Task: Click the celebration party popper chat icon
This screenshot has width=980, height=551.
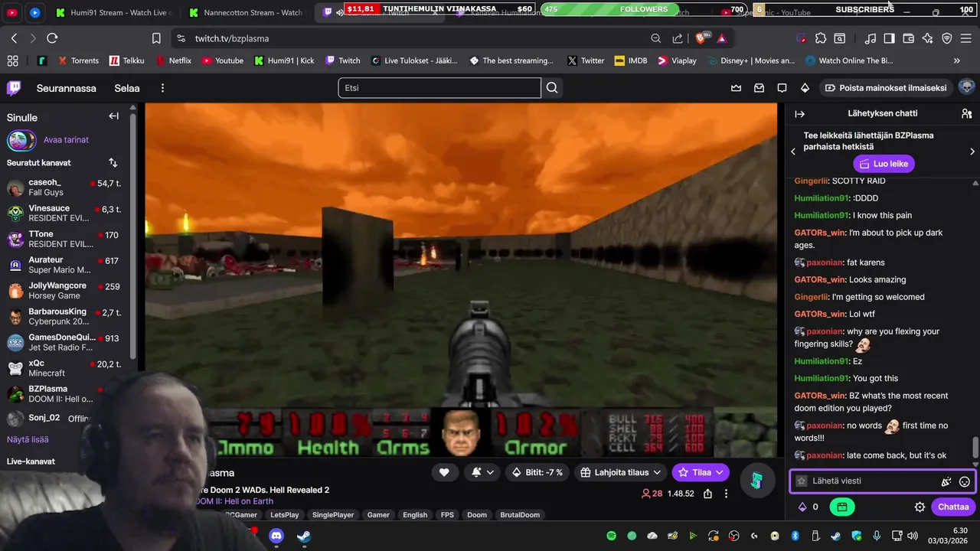Action: (946, 481)
